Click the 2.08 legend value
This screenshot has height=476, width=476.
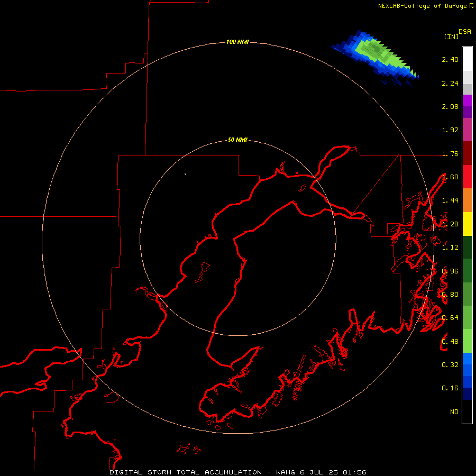(x=450, y=106)
